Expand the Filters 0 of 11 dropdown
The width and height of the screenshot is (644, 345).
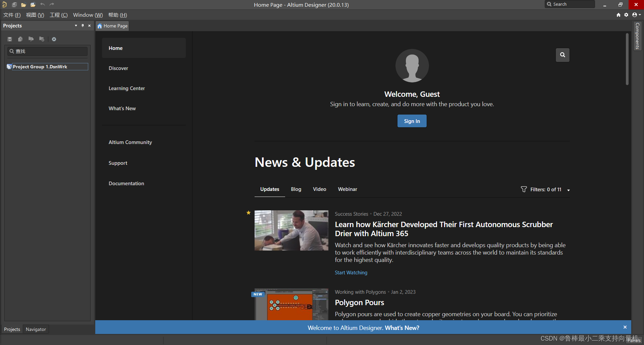click(x=568, y=190)
